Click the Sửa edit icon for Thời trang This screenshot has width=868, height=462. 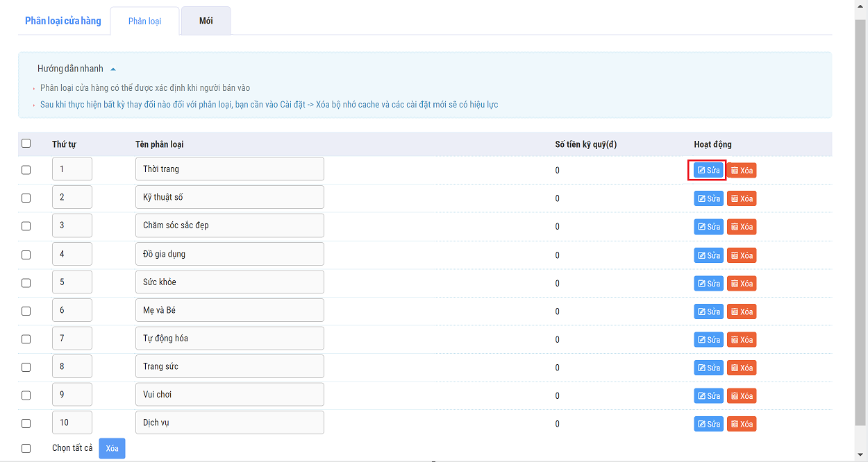point(701,171)
